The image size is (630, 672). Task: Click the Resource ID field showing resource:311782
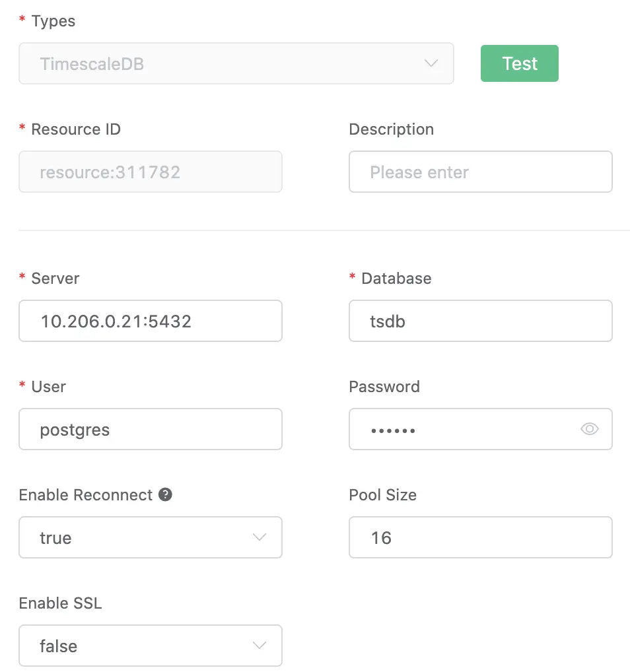pyautogui.click(x=151, y=172)
